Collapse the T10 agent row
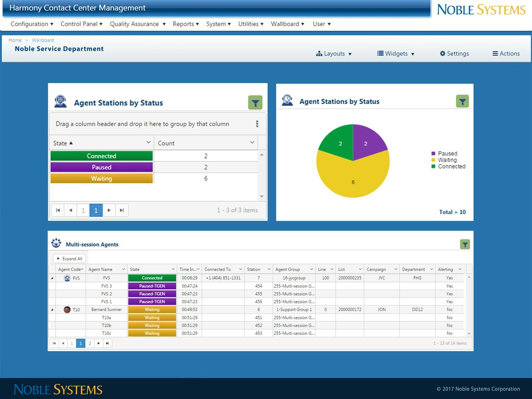This screenshot has height=399, width=532. [52, 310]
